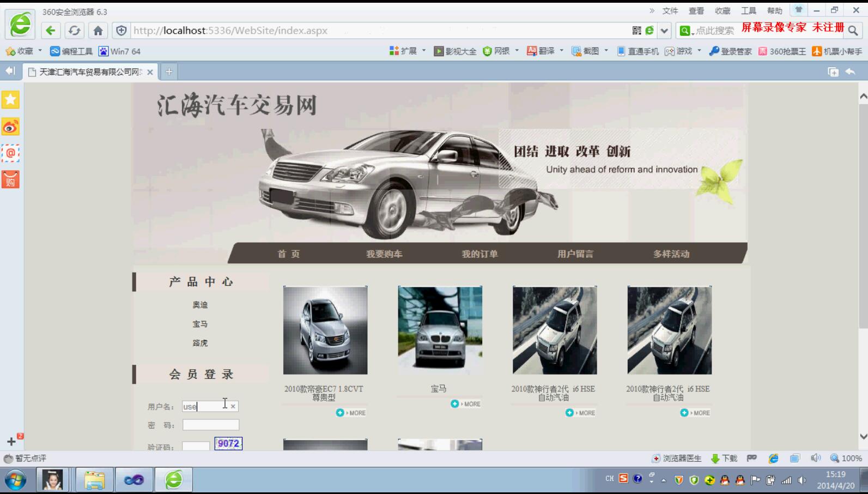
Task: Click the zoom 100% indicator
Action: click(846, 459)
